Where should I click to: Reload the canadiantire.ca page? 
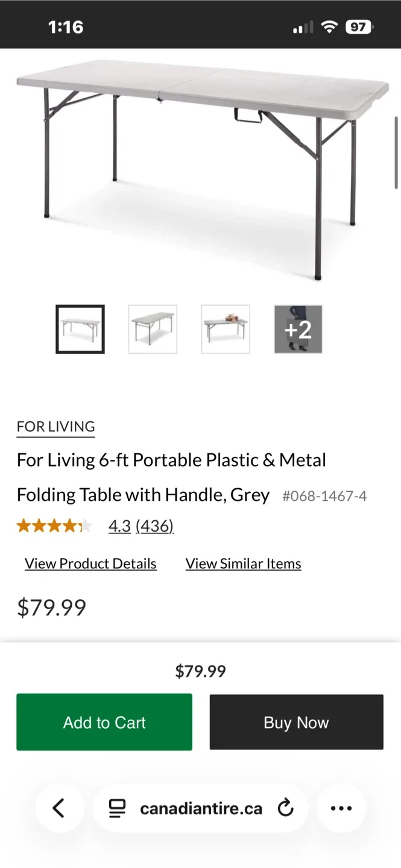tap(285, 808)
